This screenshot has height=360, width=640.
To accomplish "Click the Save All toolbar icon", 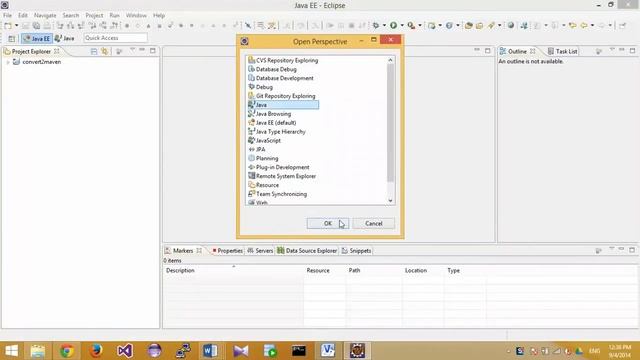I will click(36, 26).
